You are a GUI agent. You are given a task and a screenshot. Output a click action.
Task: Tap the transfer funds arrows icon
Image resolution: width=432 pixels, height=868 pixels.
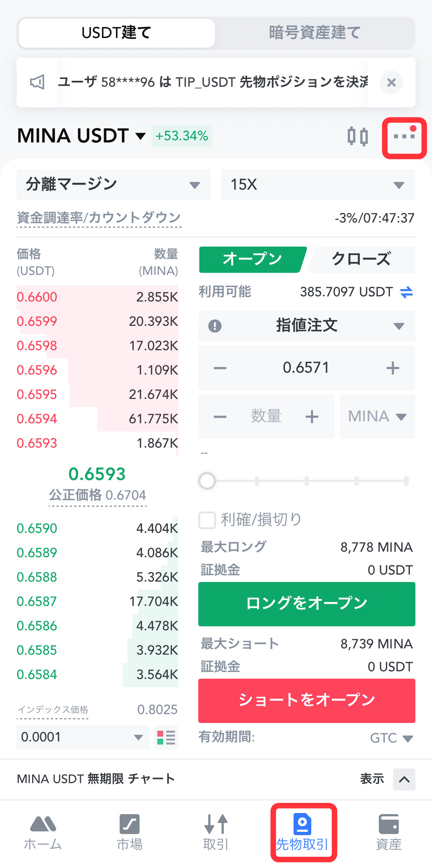[x=406, y=292]
